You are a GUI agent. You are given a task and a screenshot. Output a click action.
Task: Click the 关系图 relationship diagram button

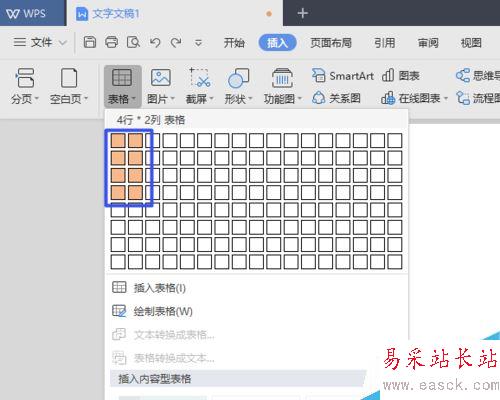(x=336, y=98)
